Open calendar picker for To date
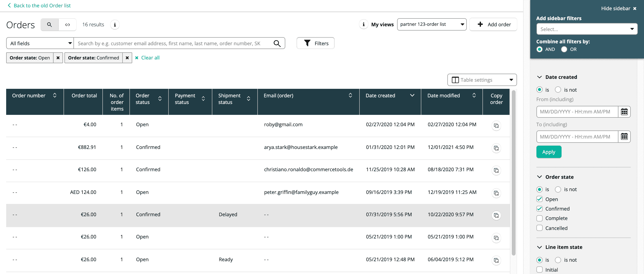 point(624,137)
